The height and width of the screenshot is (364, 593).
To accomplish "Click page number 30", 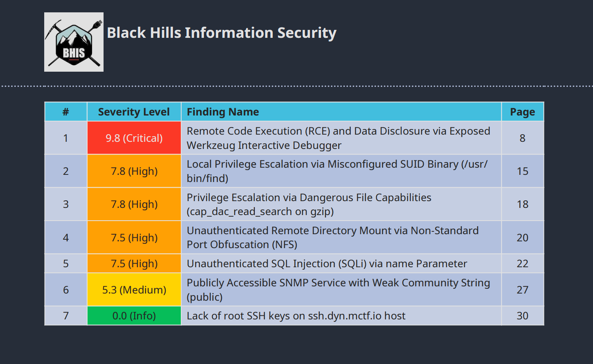I will click(523, 316).
